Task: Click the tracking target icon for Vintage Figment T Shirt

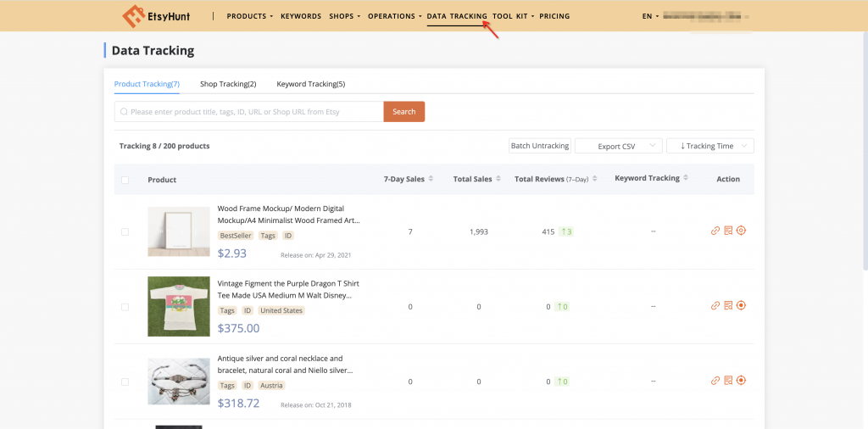Action: pos(741,305)
